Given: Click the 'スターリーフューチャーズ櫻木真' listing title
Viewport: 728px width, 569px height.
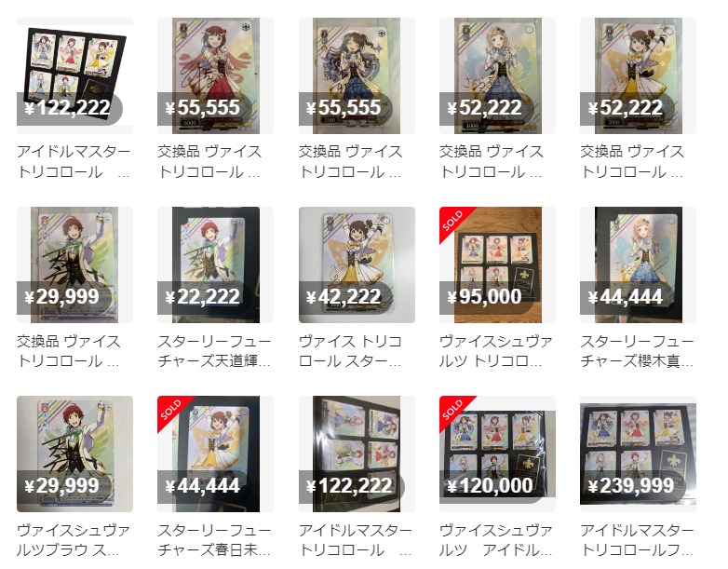Looking at the screenshot, I should (x=637, y=351).
